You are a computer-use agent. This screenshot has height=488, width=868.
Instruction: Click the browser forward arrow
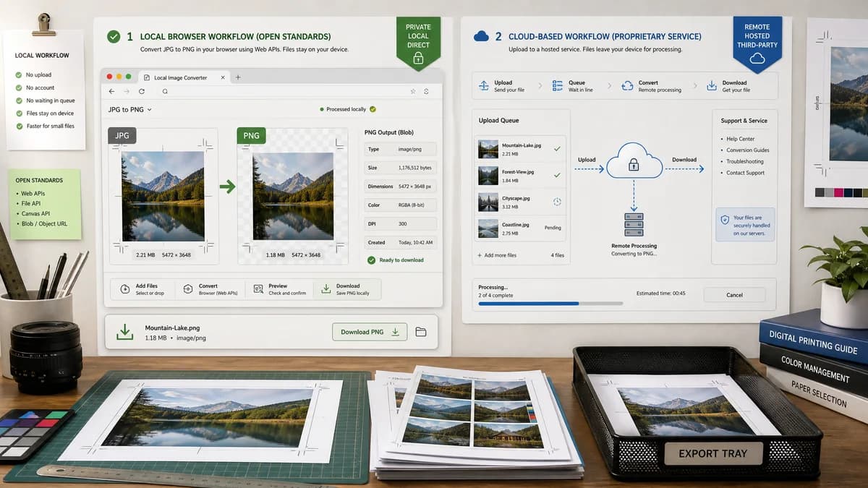(x=126, y=92)
